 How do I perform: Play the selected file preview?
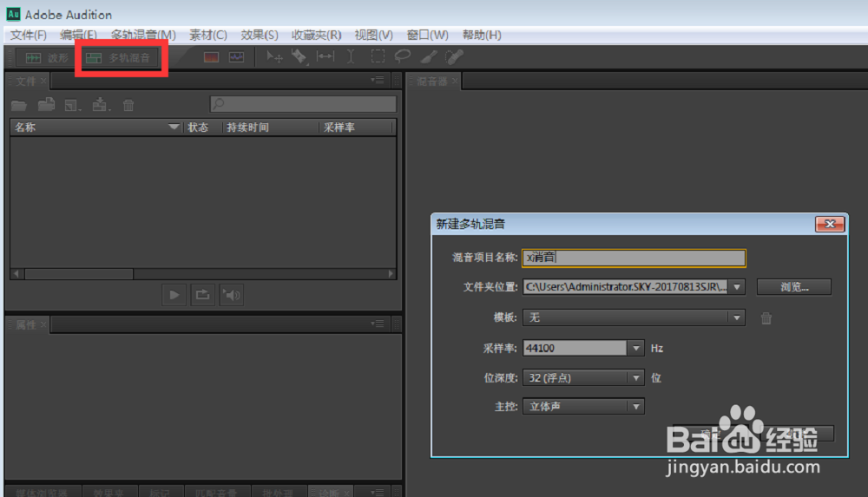174,295
